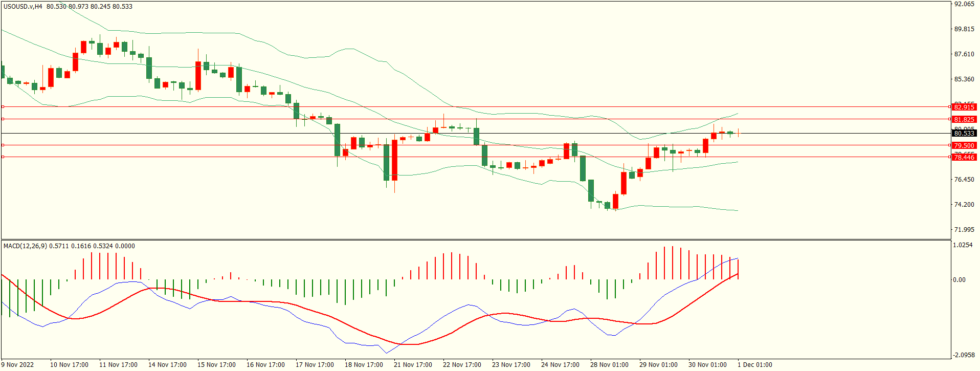Click the 1.0254 MACD scale value

(963, 245)
